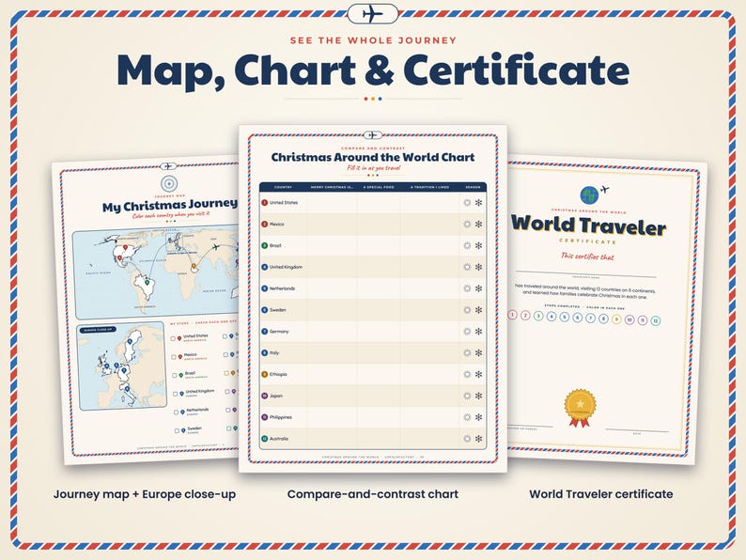
Task: Check the Netherlands box on journey map
Action: click(x=176, y=412)
